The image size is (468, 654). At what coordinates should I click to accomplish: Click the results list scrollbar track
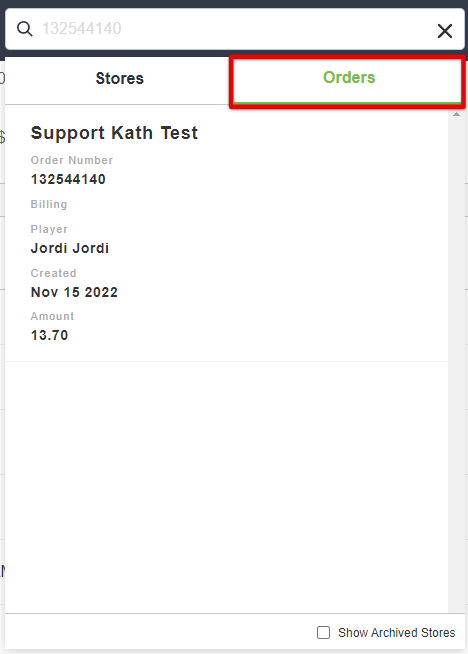(x=456, y=363)
